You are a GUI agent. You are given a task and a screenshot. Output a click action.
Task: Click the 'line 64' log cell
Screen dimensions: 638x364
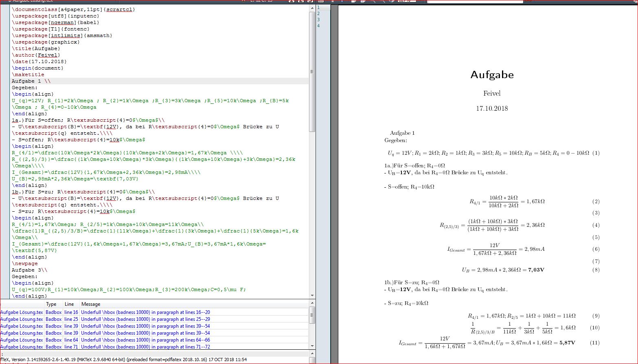click(71, 340)
